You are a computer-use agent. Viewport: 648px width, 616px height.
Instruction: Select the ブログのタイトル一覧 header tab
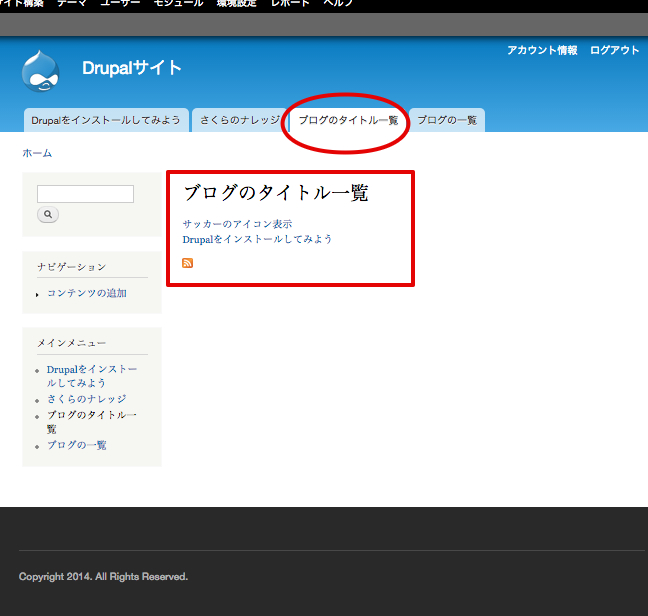(348, 120)
